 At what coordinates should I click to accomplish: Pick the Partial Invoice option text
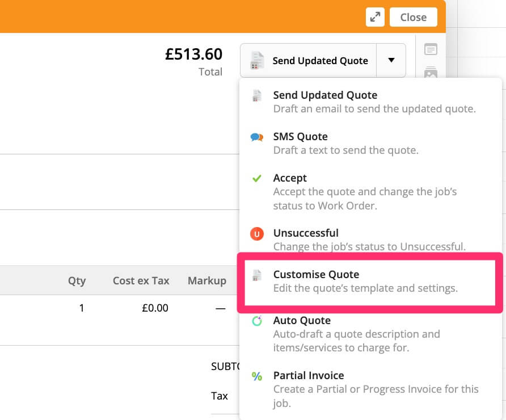pos(309,375)
